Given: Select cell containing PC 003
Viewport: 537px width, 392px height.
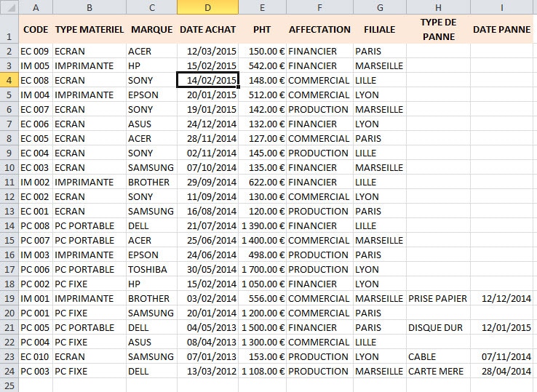Looking at the screenshot, I should tap(36, 371).
